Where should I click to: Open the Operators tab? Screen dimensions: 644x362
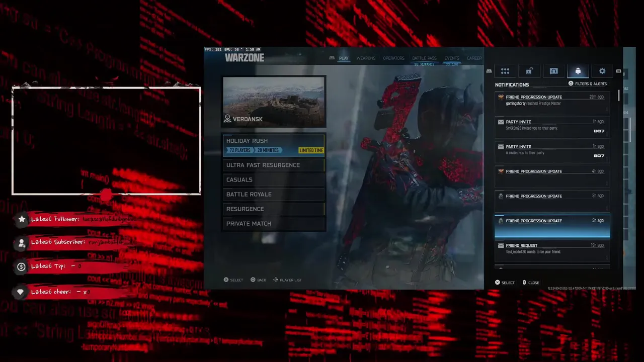click(393, 58)
